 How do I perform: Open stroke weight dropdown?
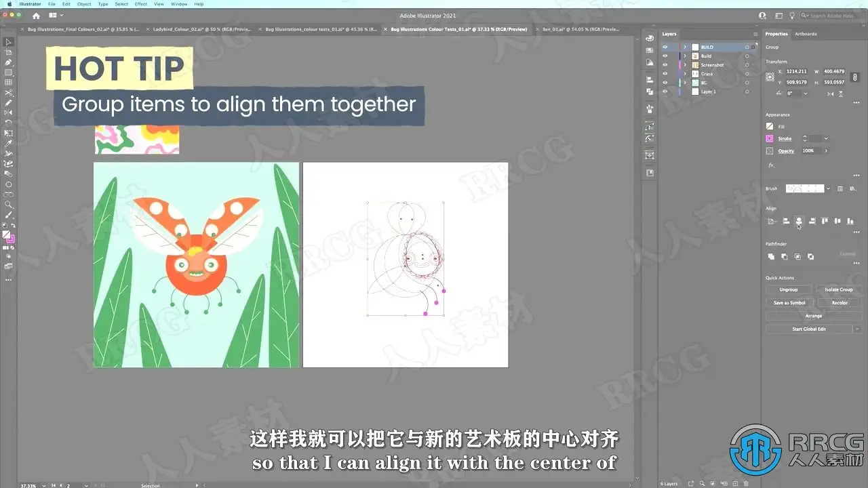click(825, 138)
